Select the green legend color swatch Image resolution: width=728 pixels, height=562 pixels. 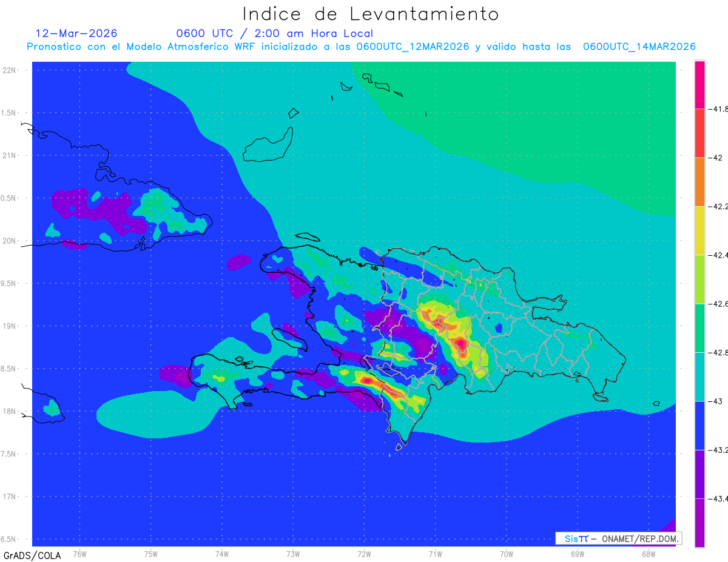point(699,328)
